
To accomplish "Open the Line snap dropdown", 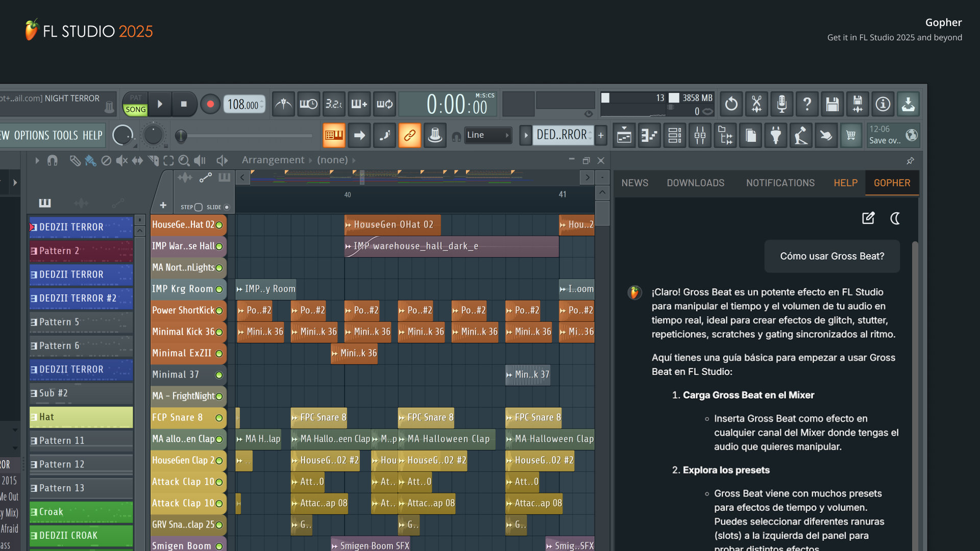I will tap(487, 135).
